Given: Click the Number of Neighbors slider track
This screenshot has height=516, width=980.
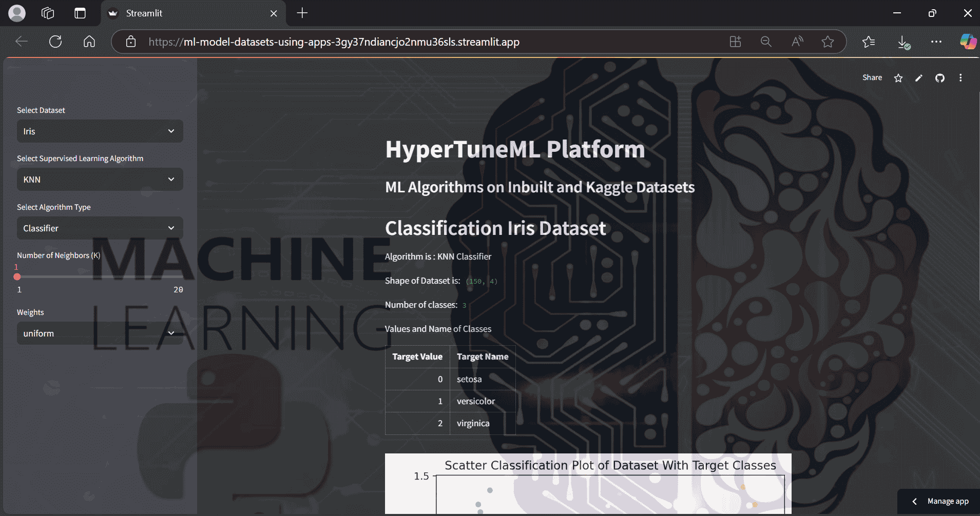Looking at the screenshot, I should tap(100, 277).
